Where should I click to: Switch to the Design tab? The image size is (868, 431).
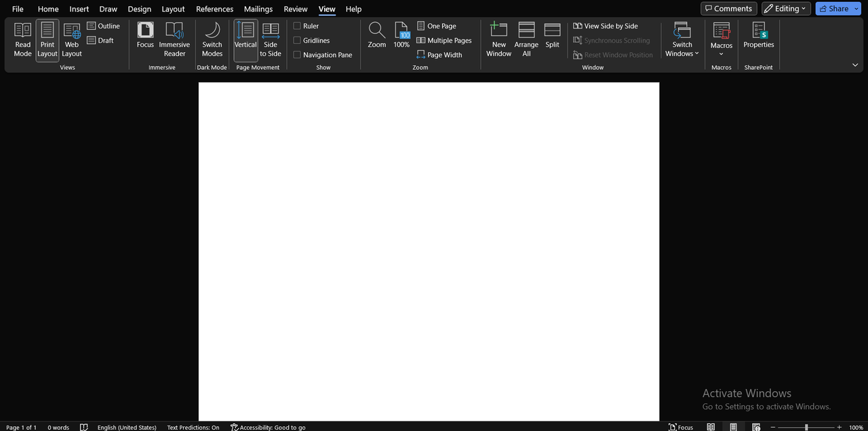click(x=140, y=9)
